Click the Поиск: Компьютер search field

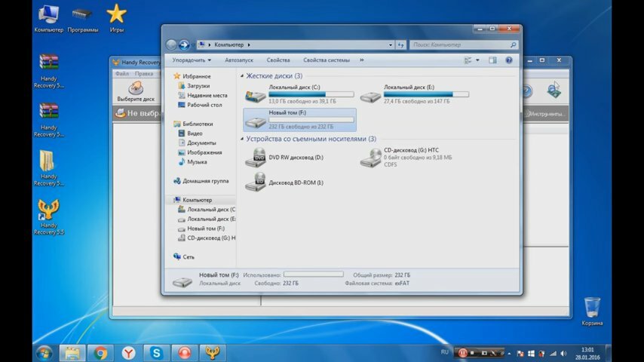click(x=464, y=44)
